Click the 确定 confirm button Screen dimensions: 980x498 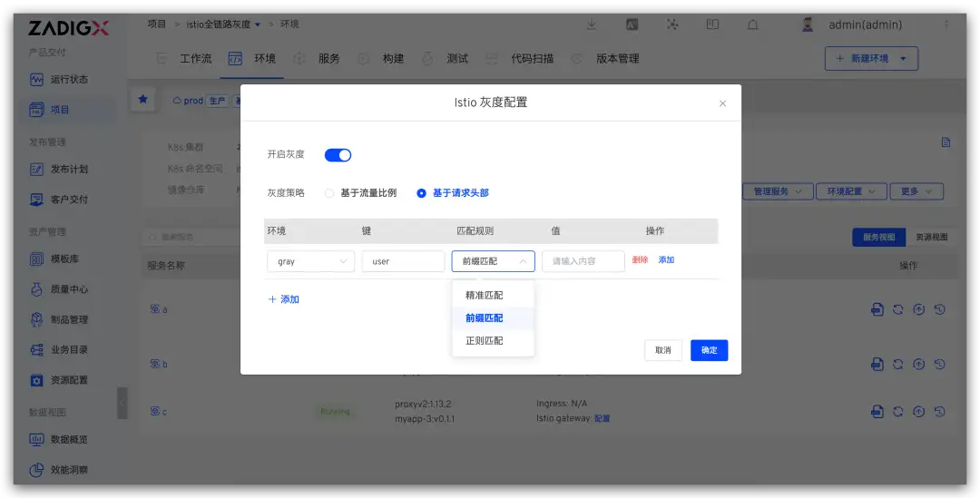click(x=710, y=350)
